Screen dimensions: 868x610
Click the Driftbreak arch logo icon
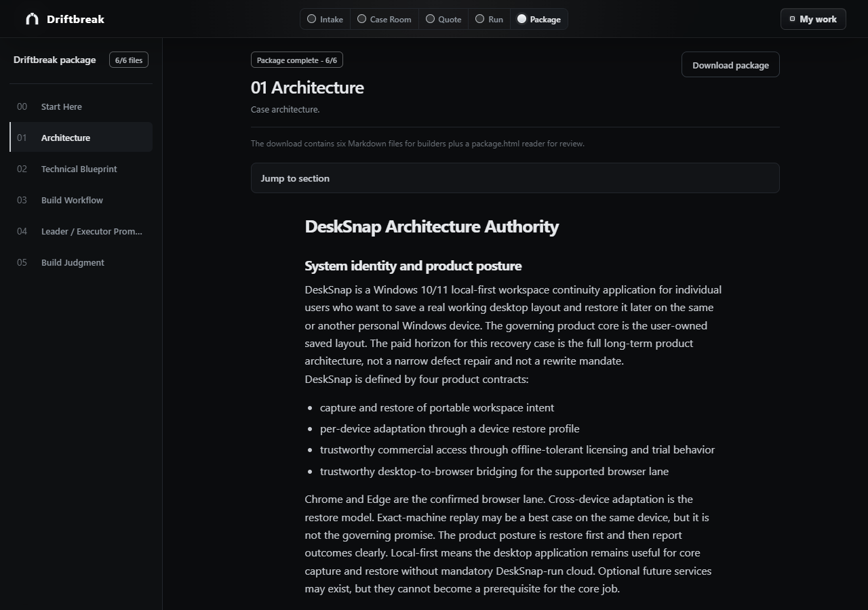point(32,19)
